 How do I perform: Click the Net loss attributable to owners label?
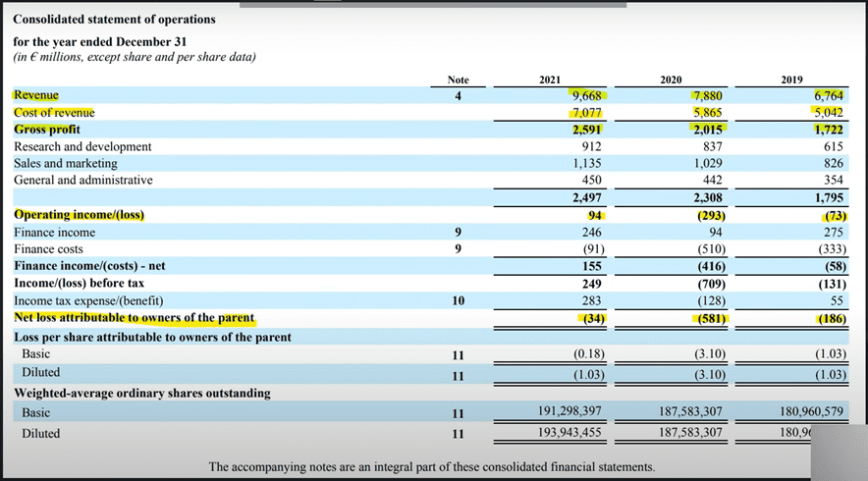(134, 318)
